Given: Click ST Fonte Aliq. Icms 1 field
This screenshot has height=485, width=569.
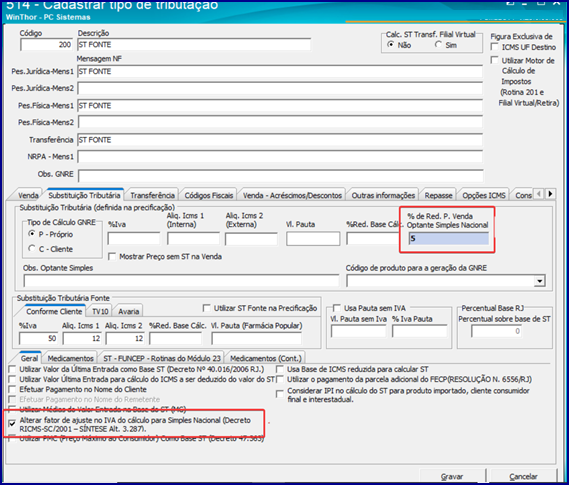Looking at the screenshot, I should click(x=82, y=338).
